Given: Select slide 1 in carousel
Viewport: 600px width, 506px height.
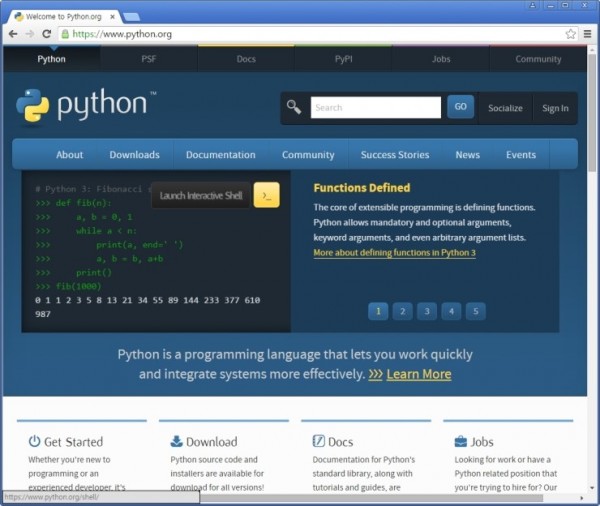Looking at the screenshot, I should (x=378, y=311).
